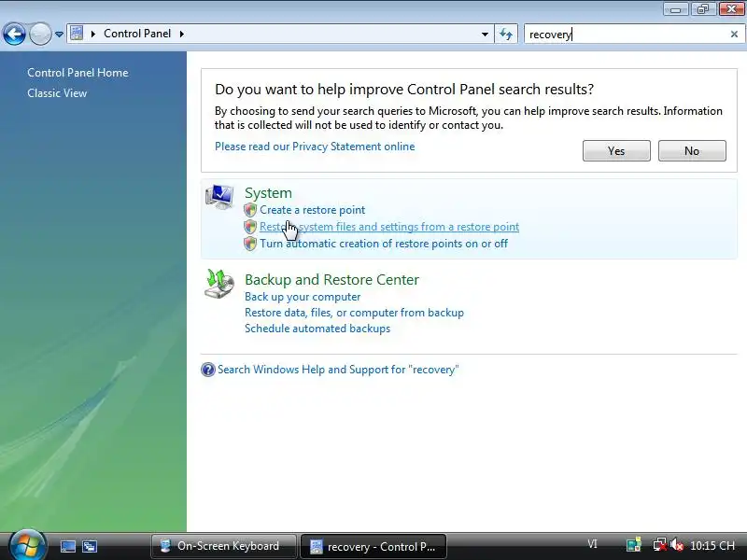747x560 pixels.
Task: Open the Privacy Statement online link
Action: 315,147
